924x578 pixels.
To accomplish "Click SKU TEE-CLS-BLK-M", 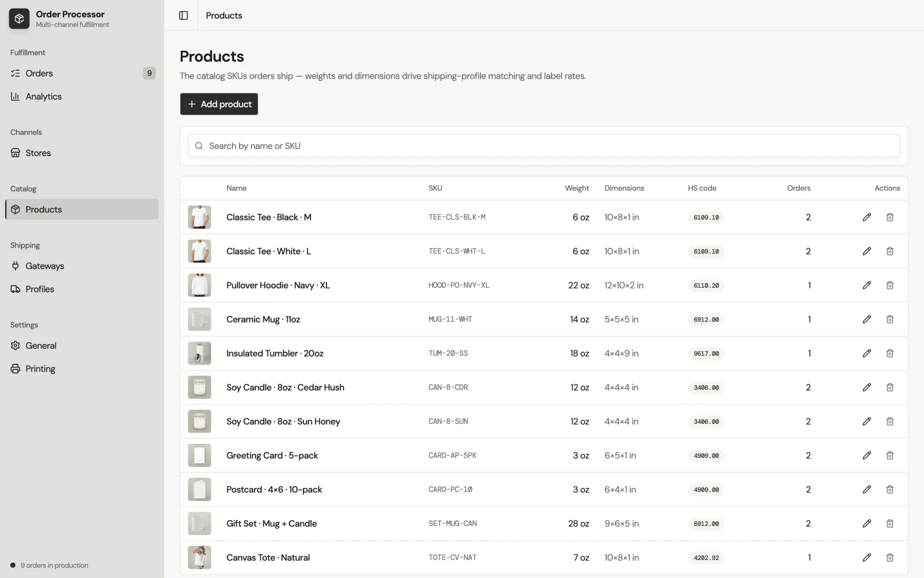I will coord(457,217).
